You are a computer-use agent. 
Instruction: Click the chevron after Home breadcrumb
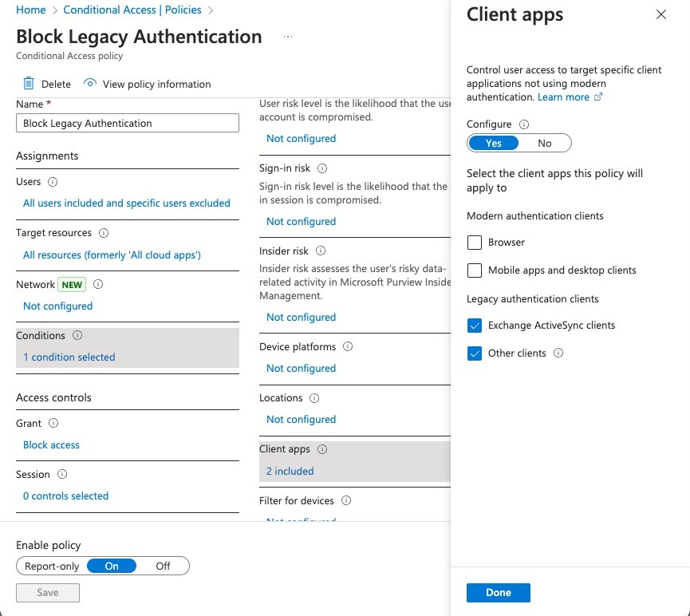point(55,10)
